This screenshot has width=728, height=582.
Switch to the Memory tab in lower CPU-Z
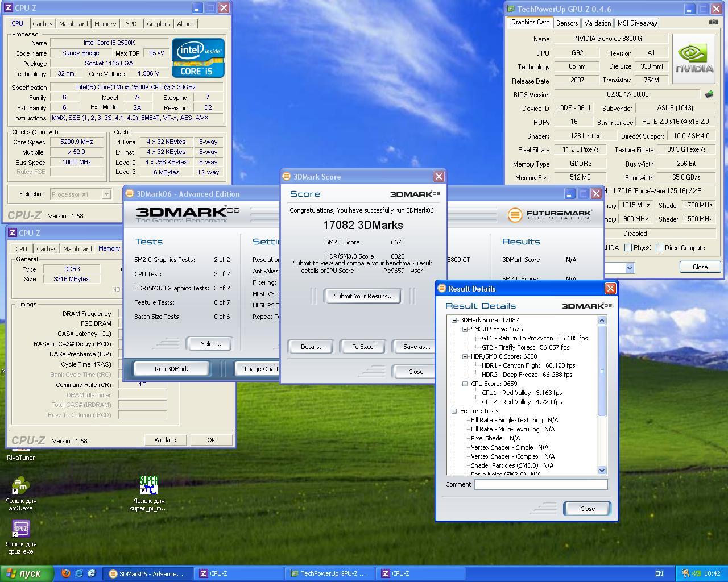click(109, 248)
